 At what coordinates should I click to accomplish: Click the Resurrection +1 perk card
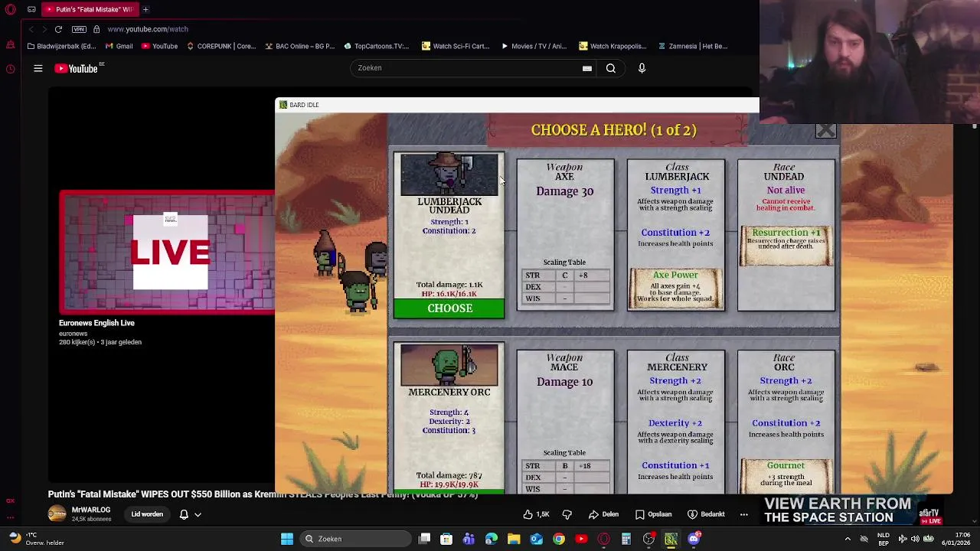point(786,246)
